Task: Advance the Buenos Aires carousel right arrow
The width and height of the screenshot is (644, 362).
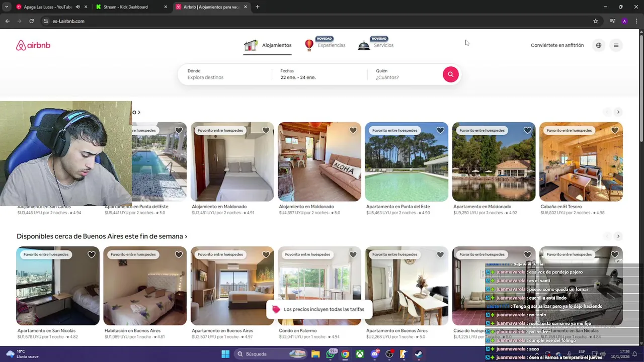Action: [619, 236]
